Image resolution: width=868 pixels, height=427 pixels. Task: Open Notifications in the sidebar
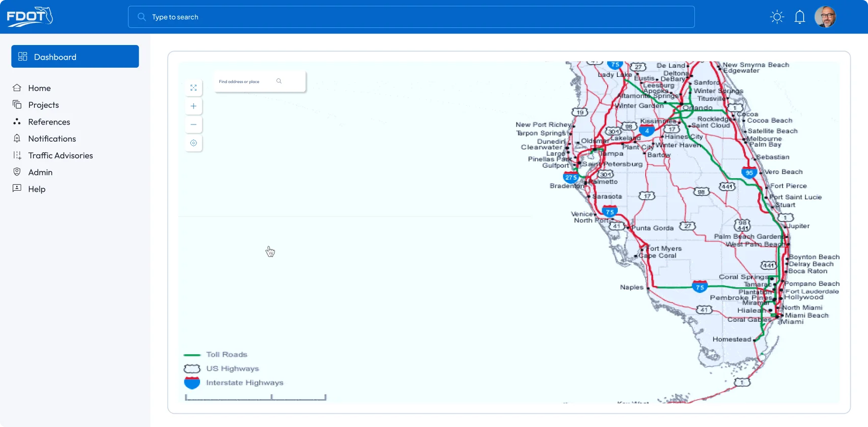(x=52, y=139)
